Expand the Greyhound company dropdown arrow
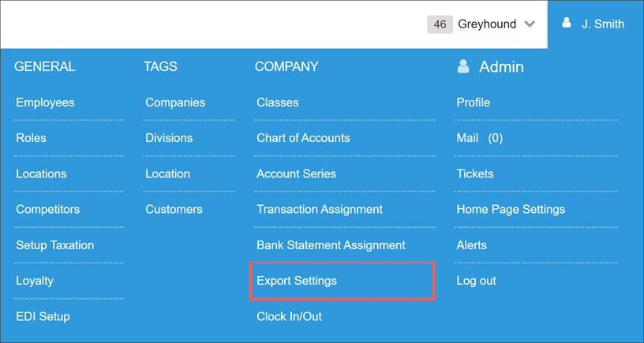Screen dimensions: 644x343 [530, 24]
